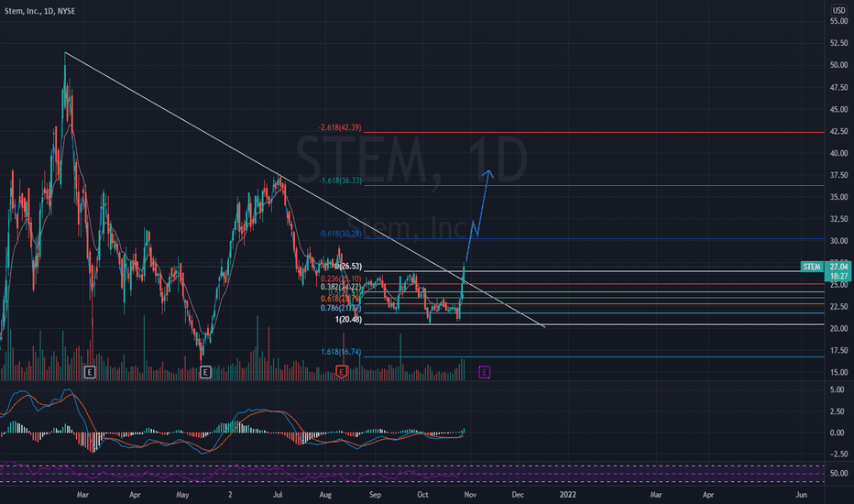The width and height of the screenshot is (854, 504).
Task: Click the STEM ticker price tag
Action: (812, 267)
